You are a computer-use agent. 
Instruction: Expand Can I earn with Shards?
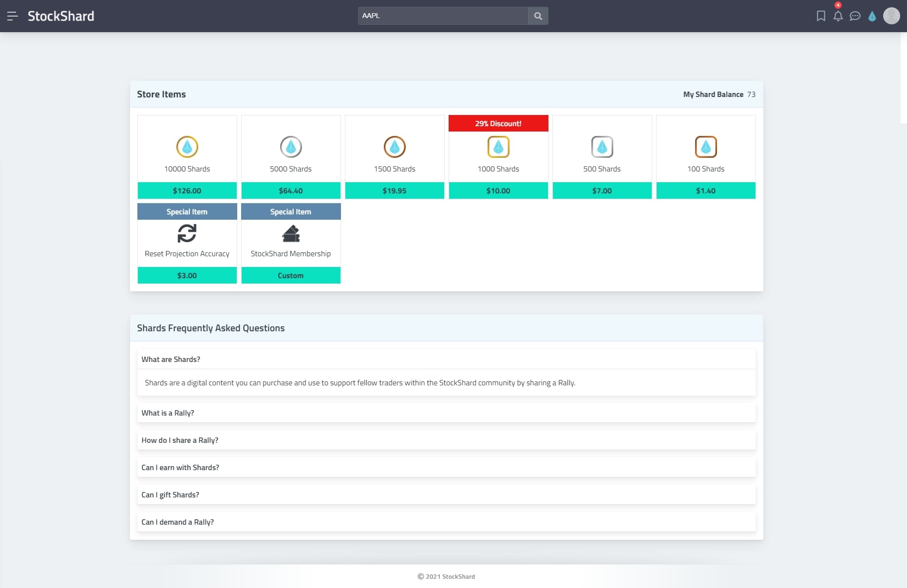[x=446, y=467]
